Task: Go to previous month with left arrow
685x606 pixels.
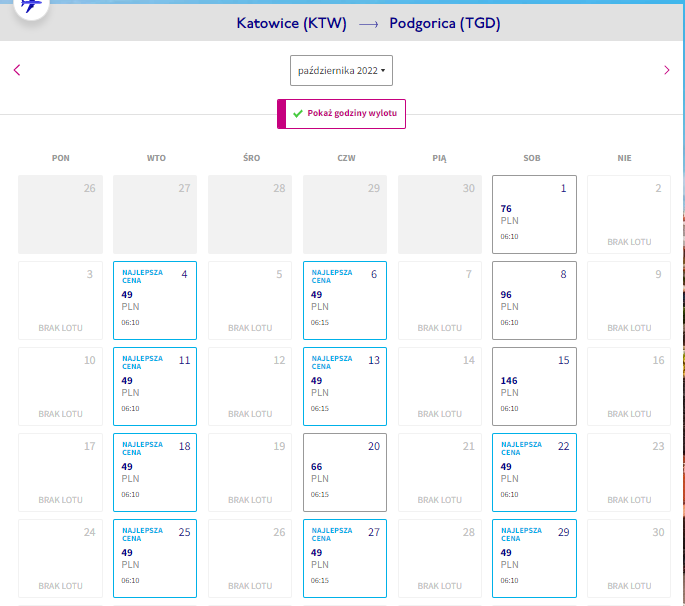Action: (17, 70)
